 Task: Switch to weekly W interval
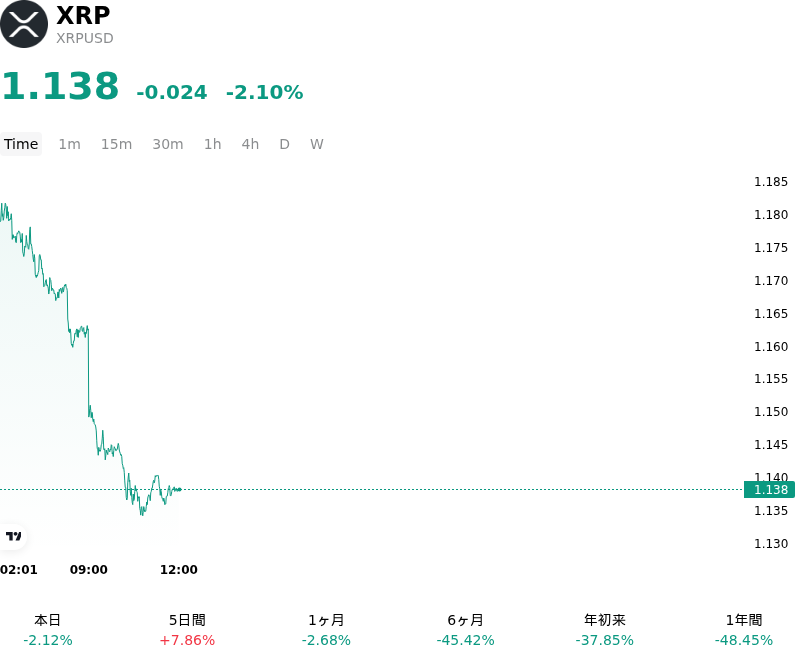(317, 144)
